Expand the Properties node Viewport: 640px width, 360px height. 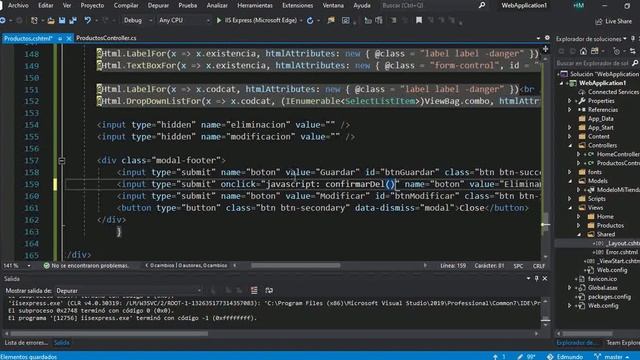[570, 101]
